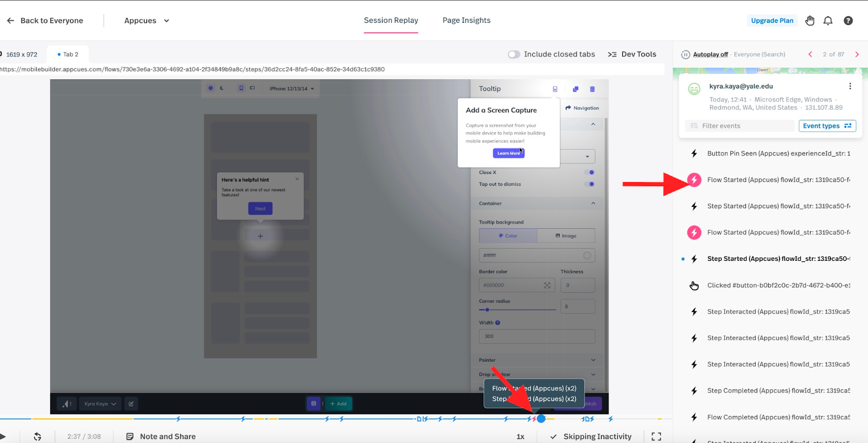The width and height of the screenshot is (868, 443).
Task: Click the plus target marker under tooltip
Action: click(260, 236)
